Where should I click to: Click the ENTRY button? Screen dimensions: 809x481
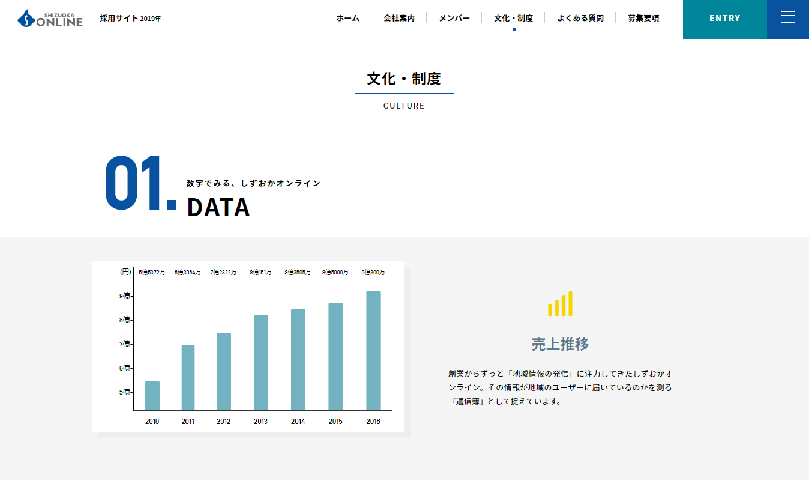point(725,19)
